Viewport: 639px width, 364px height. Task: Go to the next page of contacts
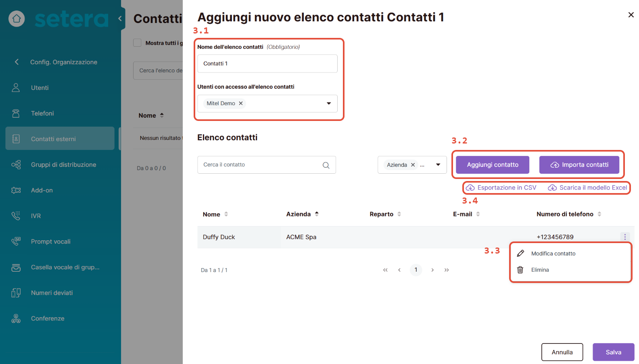coord(432,270)
